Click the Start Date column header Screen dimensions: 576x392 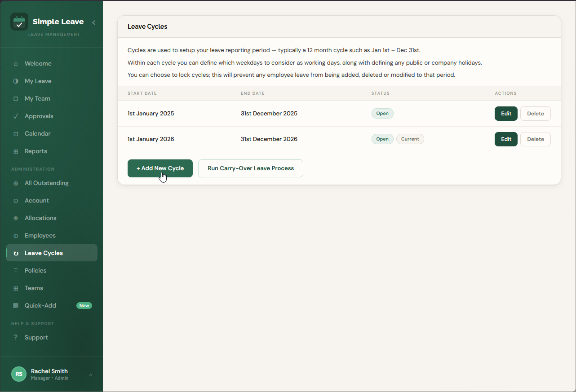(142, 93)
